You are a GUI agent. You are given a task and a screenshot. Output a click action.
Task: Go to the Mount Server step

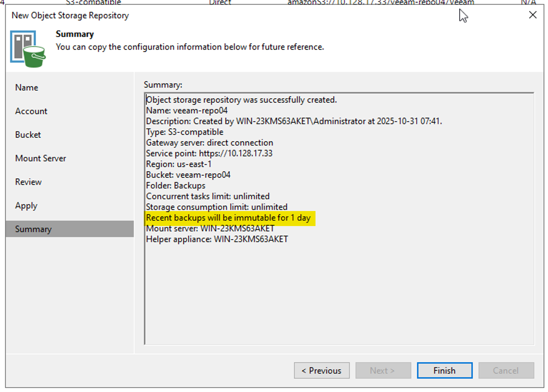click(x=40, y=158)
